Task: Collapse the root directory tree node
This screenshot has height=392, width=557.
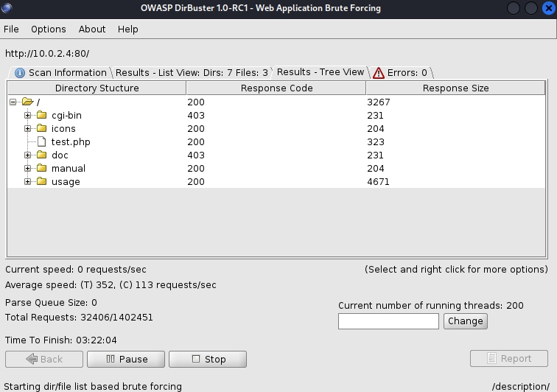Action: click(14, 102)
